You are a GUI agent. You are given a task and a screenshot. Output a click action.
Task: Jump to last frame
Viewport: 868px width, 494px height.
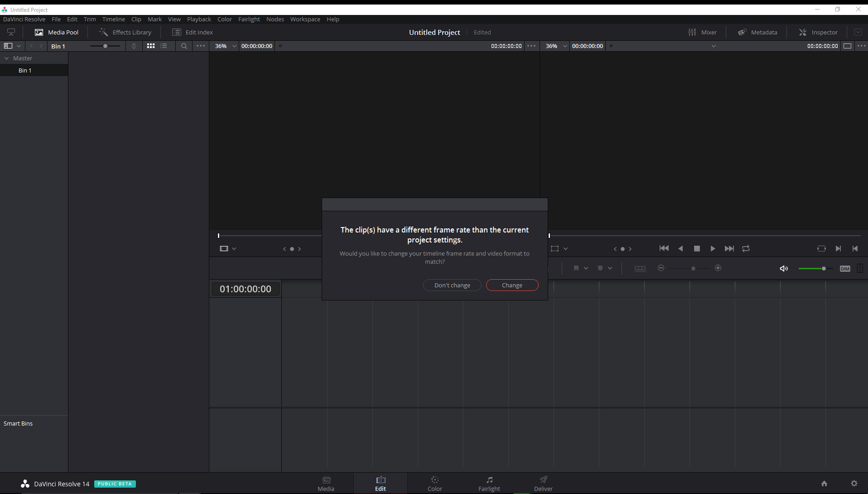(x=729, y=248)
